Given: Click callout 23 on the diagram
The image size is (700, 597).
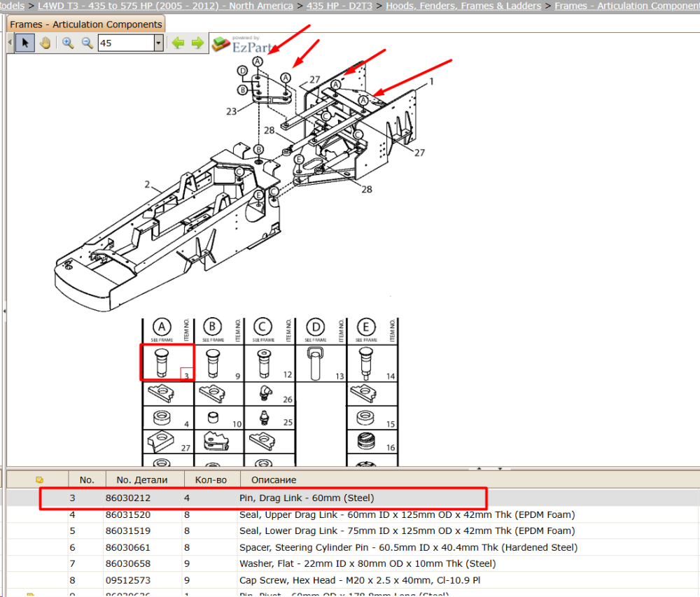Looking at the screenshot, I should (x=231, y=111).
